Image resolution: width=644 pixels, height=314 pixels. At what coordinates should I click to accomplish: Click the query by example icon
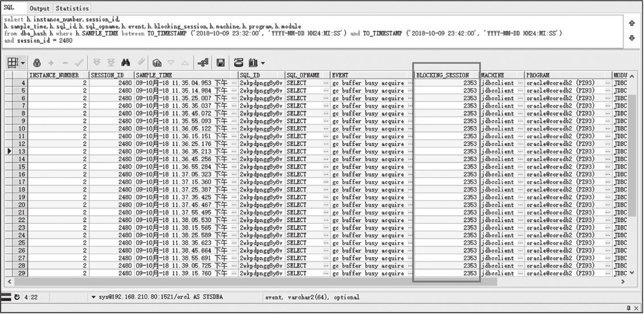(x=157, y=63)
